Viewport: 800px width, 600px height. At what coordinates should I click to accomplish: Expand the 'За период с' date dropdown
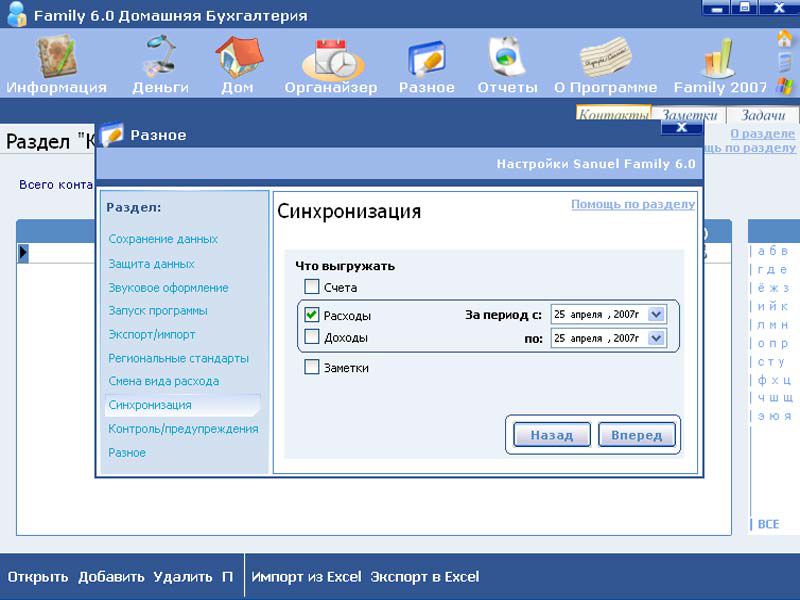pyautogui.click(x=656, y=314)
